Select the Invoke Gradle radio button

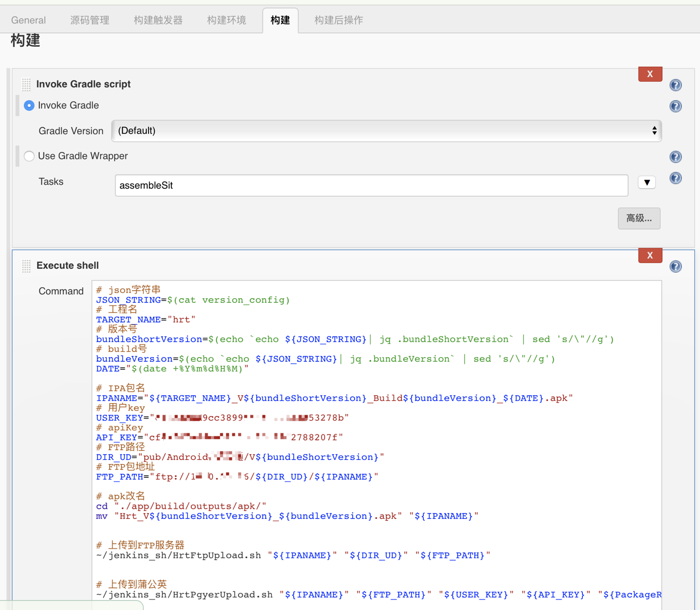29,106
